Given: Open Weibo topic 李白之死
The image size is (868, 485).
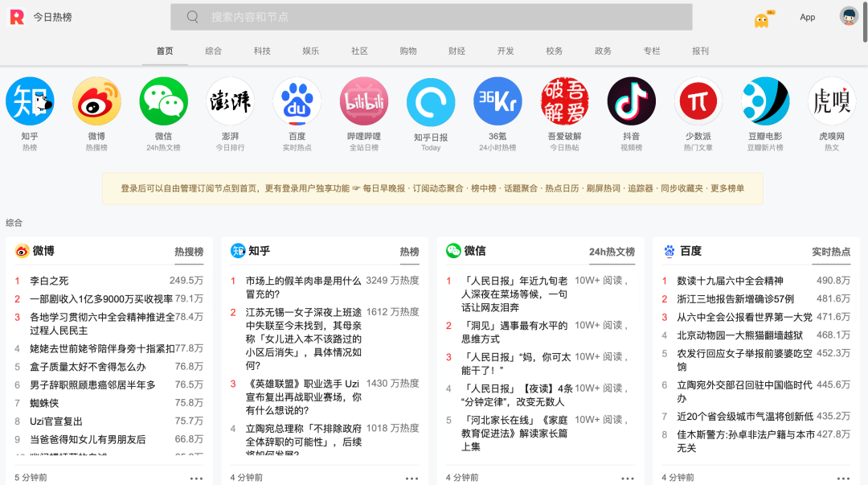Looking at the screenshot, I should 49,281.
